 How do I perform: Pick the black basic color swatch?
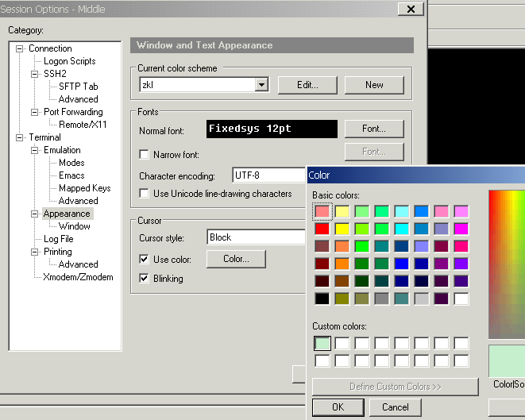[322, 299]
